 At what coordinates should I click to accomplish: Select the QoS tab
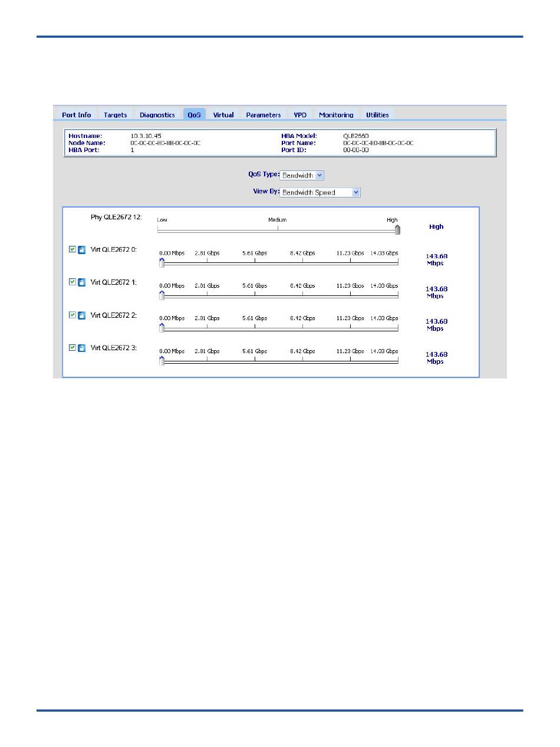[195, 115]
